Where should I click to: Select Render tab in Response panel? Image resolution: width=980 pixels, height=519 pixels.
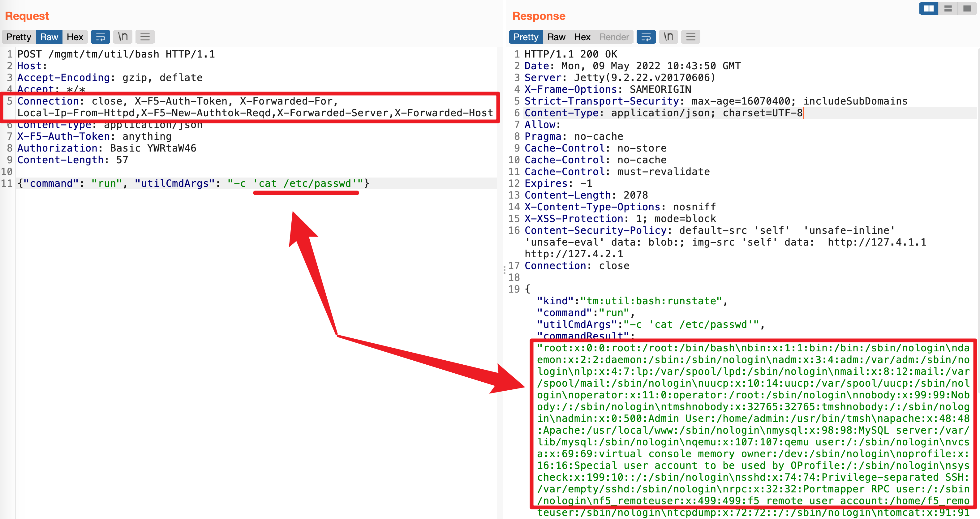tap(614, 37)
